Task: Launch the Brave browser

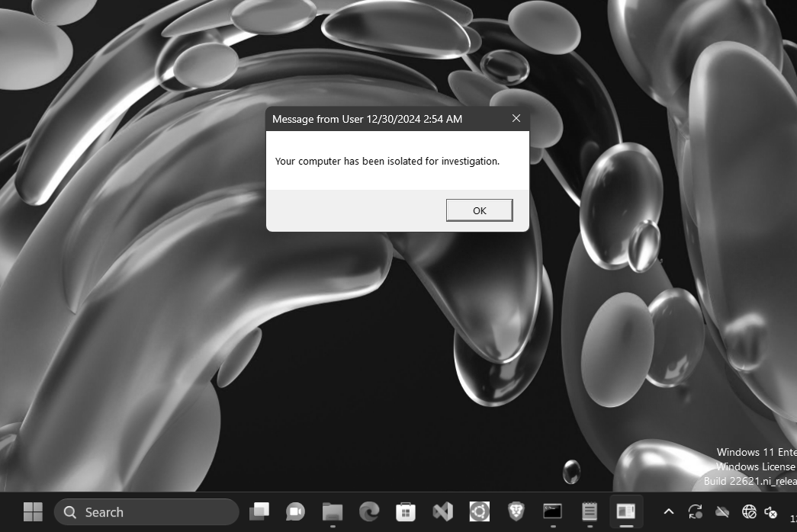Action: click(515, 511)
